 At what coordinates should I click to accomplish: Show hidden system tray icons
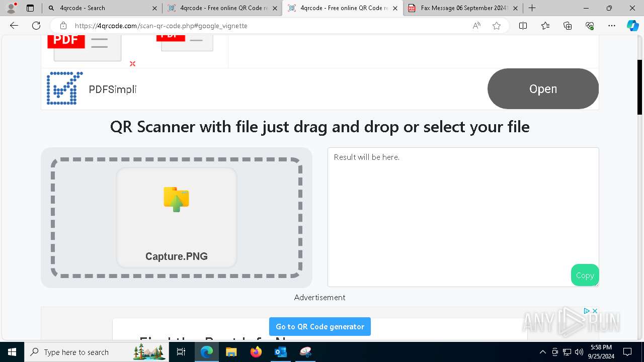[x=542, y=352]
